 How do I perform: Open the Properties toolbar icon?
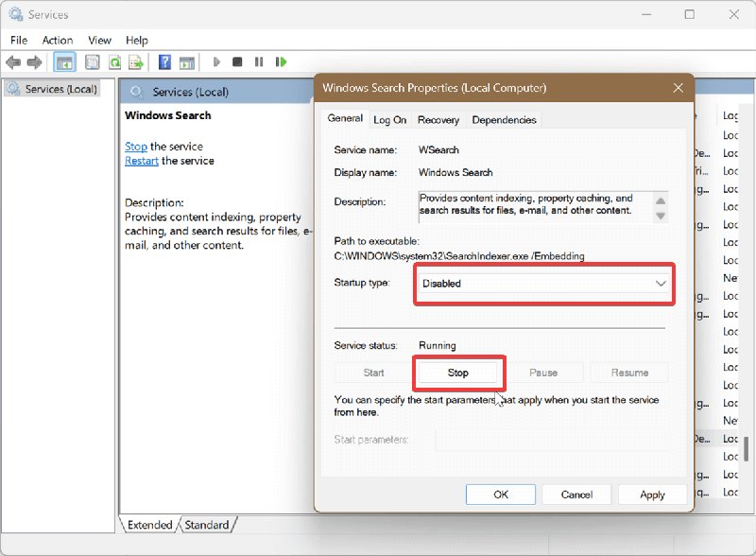point(92,61)
